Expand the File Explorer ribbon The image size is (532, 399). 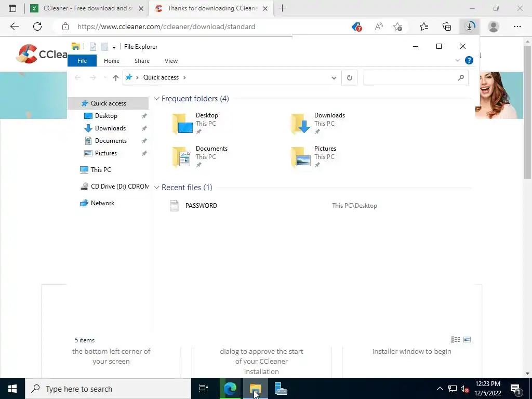(457, 60)
